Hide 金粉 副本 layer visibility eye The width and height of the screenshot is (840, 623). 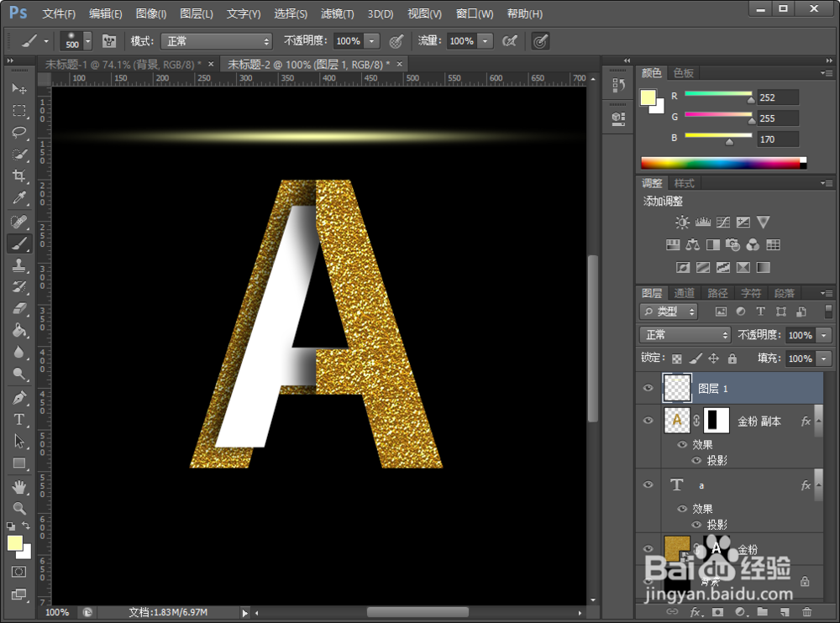[x=648, y=421]
